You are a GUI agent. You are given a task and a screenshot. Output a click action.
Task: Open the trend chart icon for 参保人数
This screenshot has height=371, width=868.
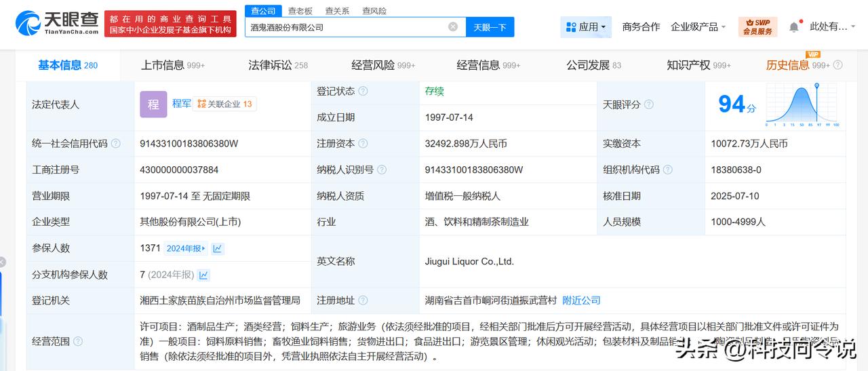click(x=218, y=248)
